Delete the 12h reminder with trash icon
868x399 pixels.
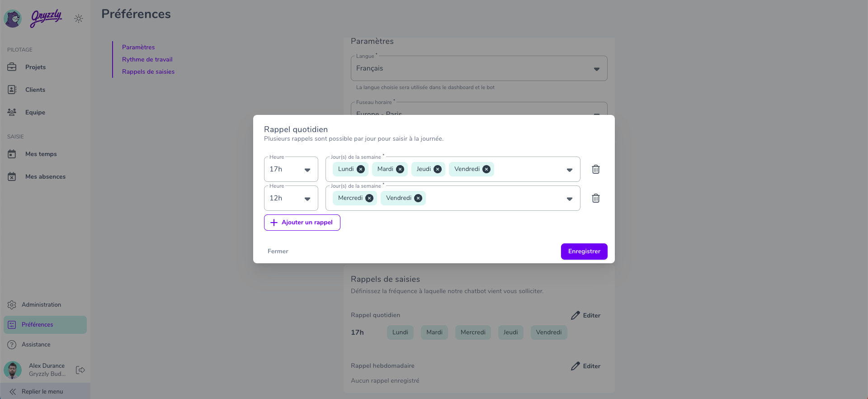(596, 198)
